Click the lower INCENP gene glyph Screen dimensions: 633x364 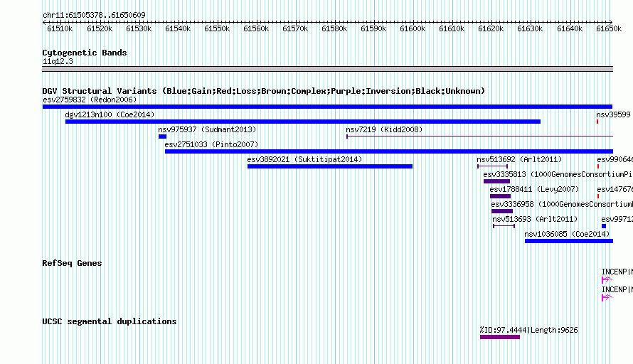coord(607,297)
